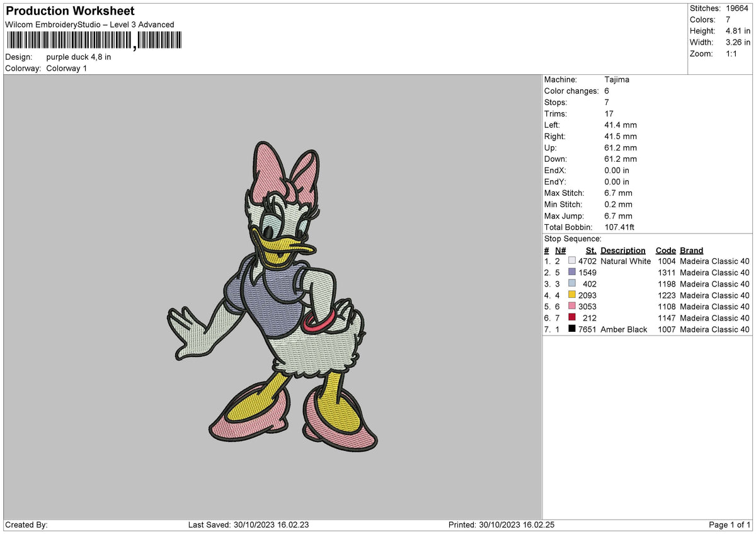The image size is (756, 534).
Task: Click thread code 1108
Action: pyautogui.click(x=667, y=306)
